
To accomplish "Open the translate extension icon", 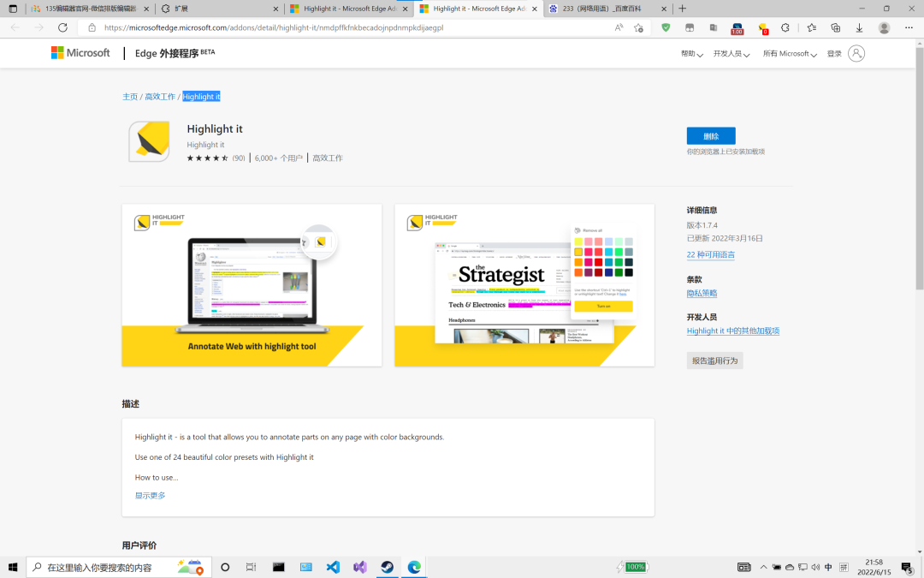I will (x=713, y=27).
